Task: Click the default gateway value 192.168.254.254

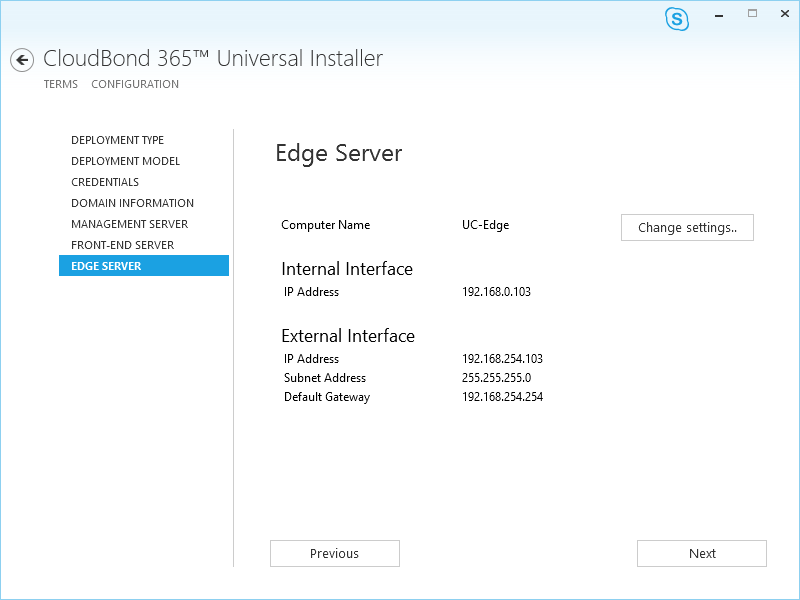Action: (x=502, y=397)
